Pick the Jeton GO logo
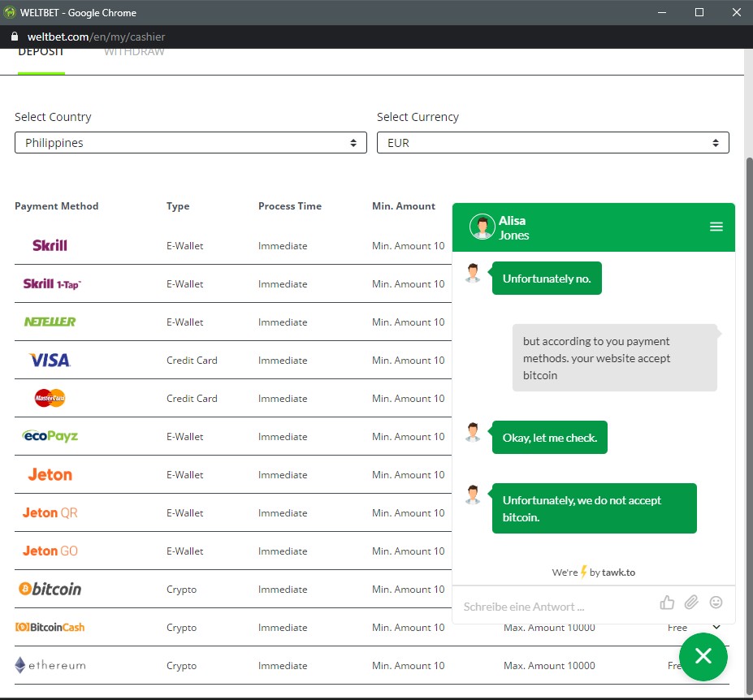Screen dimensions: 753x700 click(x=50, y=551)
